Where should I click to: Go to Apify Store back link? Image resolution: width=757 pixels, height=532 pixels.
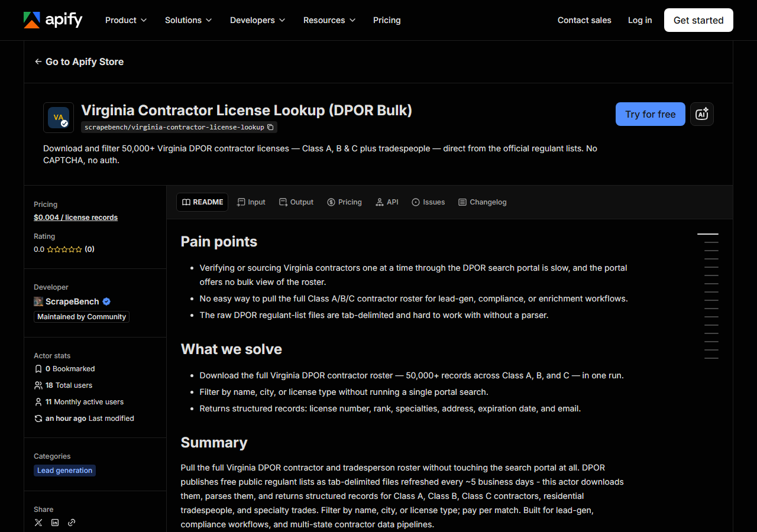79,61
